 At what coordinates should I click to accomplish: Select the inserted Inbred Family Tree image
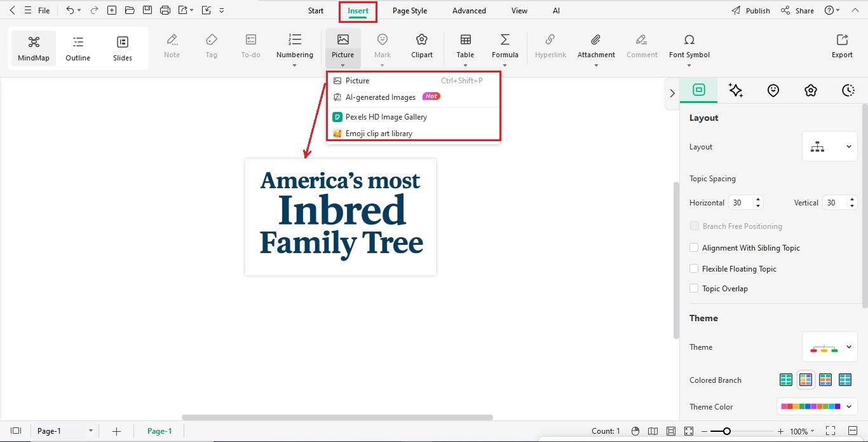[341, 217]
